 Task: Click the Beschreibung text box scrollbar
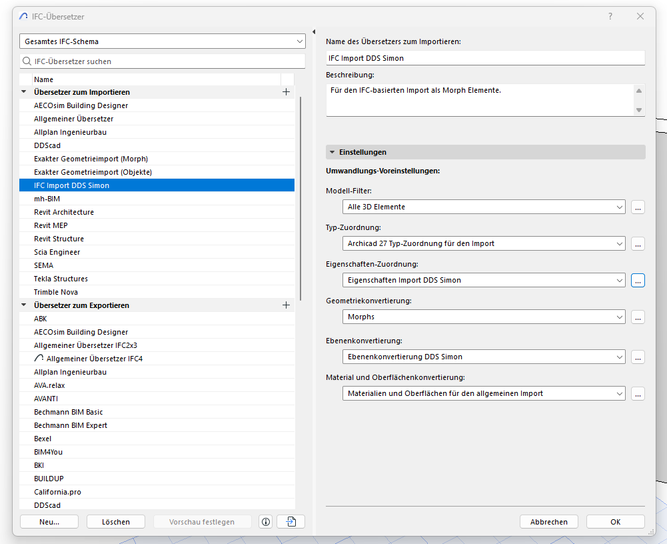coord(639,98)
